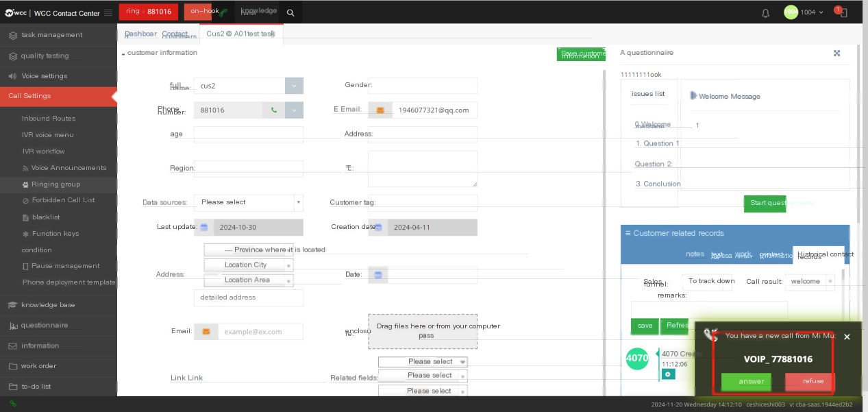Click Start questionnaire button
The width and height of the screenshot is (868, 412).
pos(765,204)
